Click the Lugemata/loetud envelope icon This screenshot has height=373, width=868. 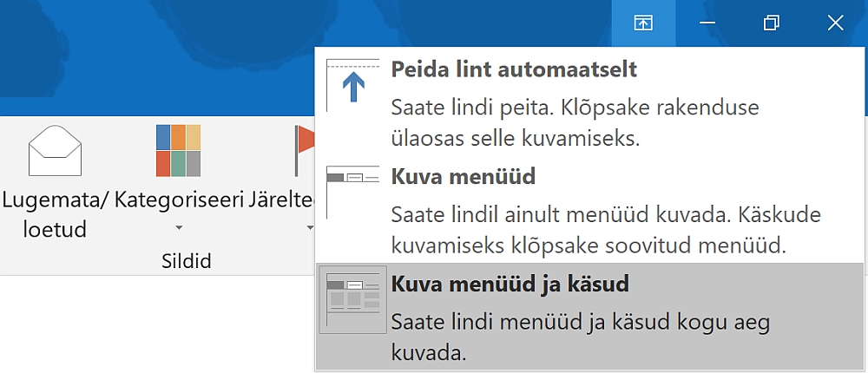pos(55,151)
